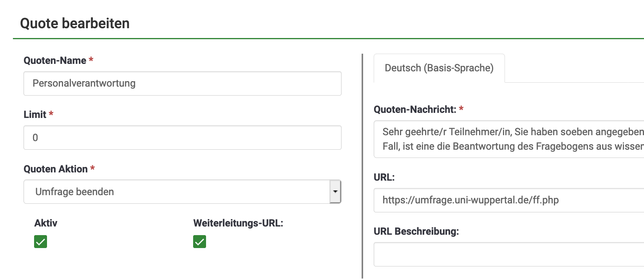This screenshot has width=644, height=279.
Task: Click into the Quoten-Nachricht text area
Action: click(508, 139)
